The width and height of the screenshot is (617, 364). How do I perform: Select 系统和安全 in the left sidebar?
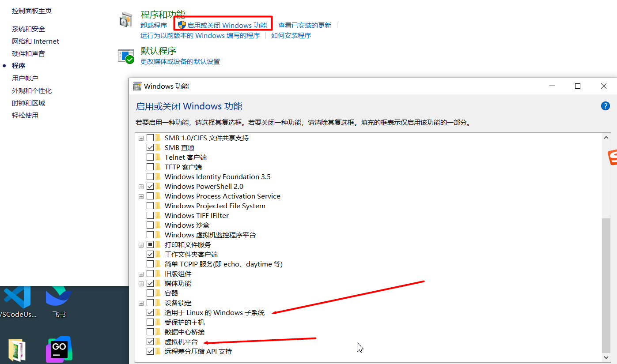click(28, 29)
